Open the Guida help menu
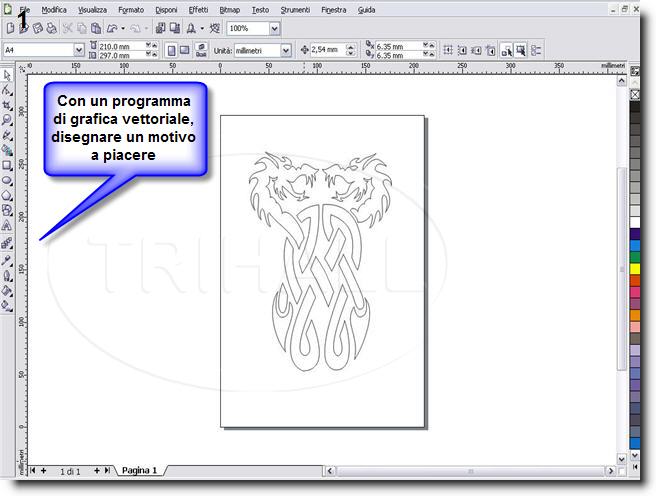The height and width of the screenshot is (496, 656). pos(366,10)
